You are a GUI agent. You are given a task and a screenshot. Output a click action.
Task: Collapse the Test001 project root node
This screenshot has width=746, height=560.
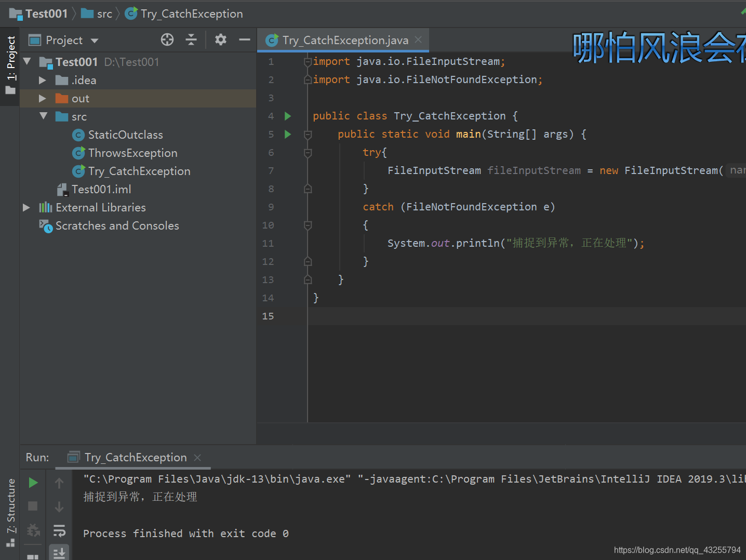point(27,62)
